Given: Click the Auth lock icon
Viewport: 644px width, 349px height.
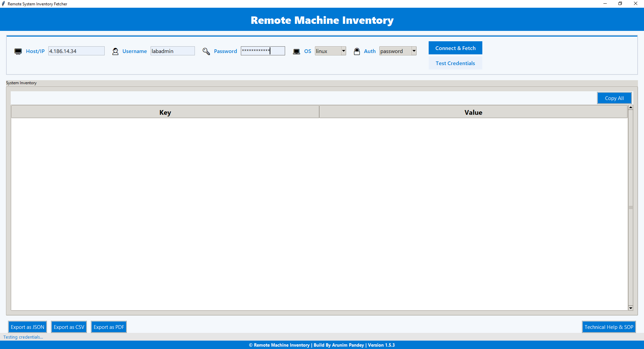Looking at the screenshot, I should [x=357, y=51].
